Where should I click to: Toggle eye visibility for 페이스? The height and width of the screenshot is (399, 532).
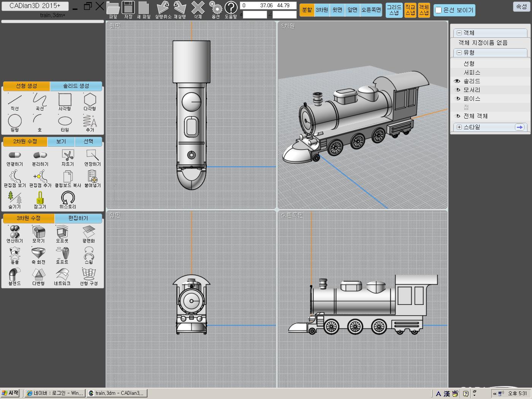point(458,98)
